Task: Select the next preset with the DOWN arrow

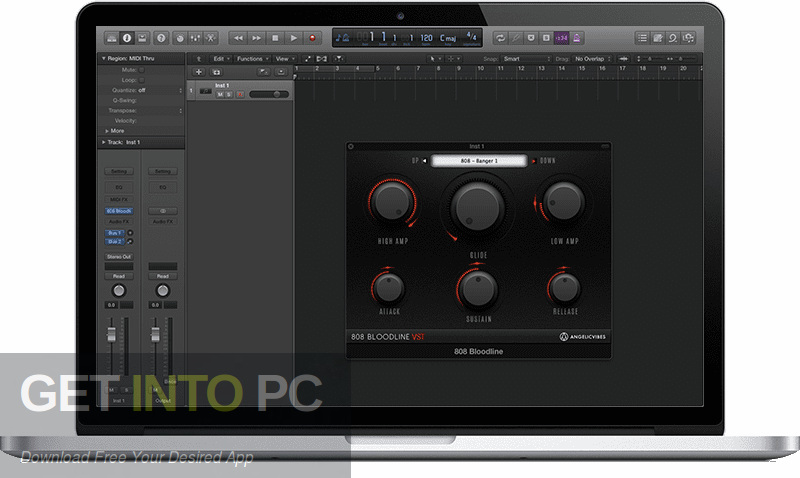Action: (534, 161)
